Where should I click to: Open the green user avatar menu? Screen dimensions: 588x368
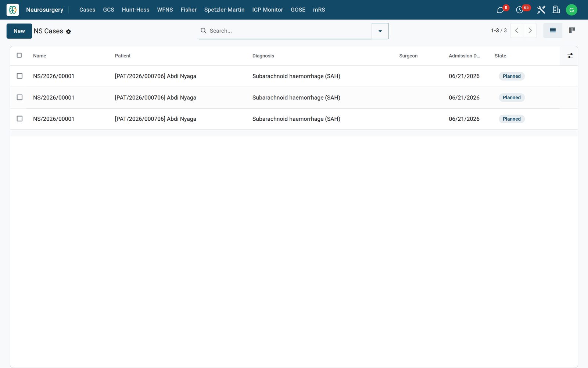tap(571, 10)
